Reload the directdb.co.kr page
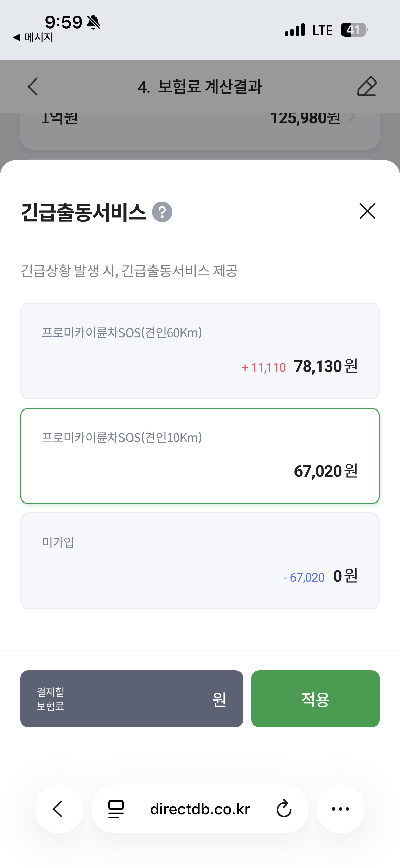 pos(284,809)
